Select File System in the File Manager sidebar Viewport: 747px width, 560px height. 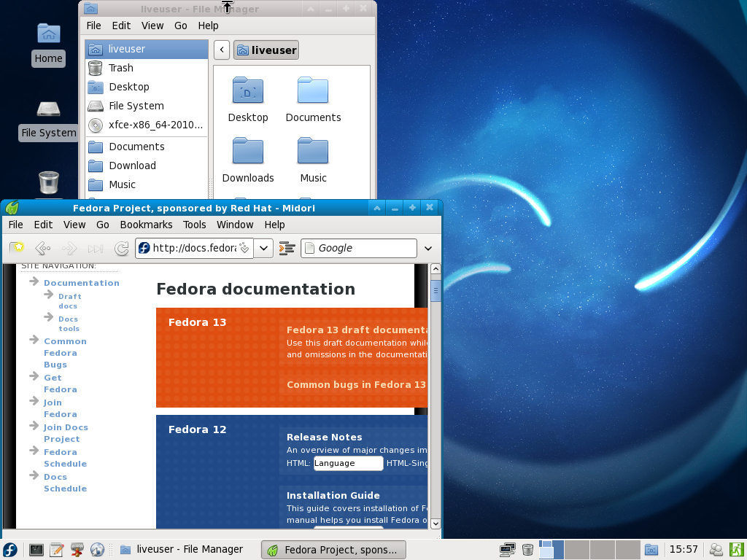pyautogui.click(x=147, y=106)
